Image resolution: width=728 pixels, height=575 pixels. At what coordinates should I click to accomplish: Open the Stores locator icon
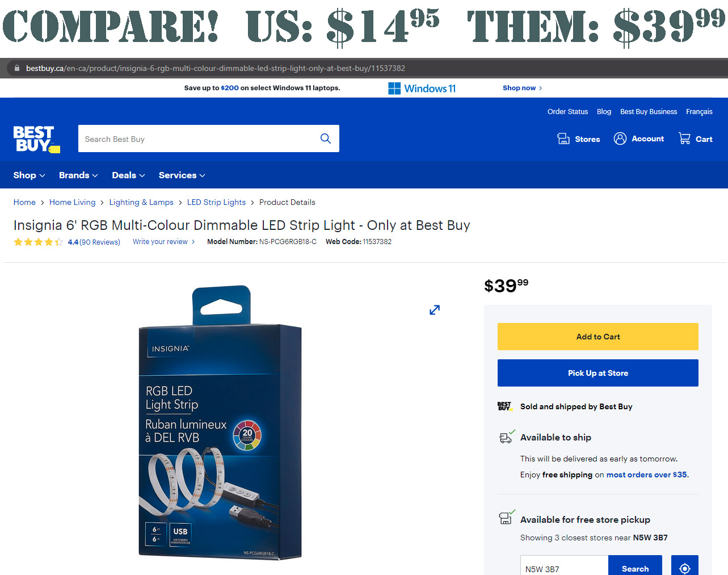[x=563, y=138]
